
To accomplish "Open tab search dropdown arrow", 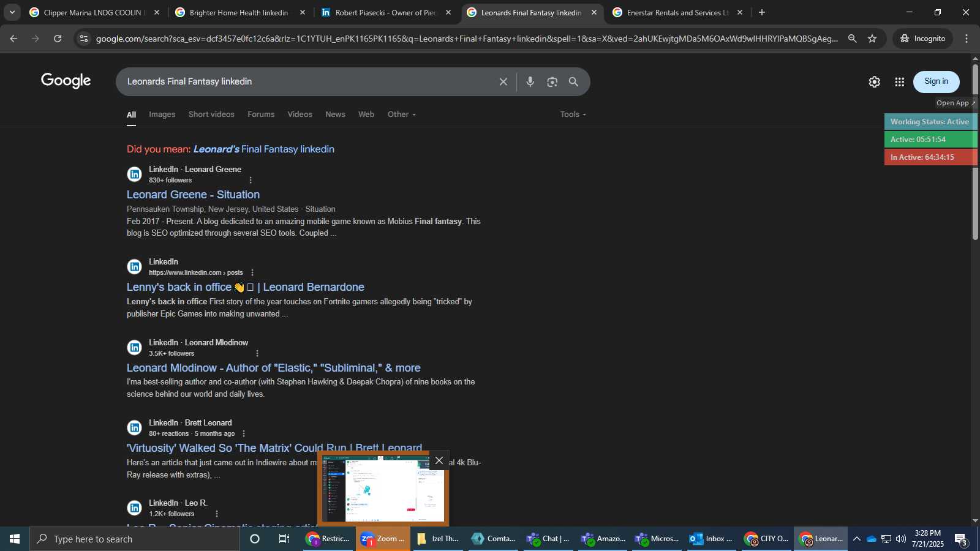I will pyautogui.click(x=12, y=12).
